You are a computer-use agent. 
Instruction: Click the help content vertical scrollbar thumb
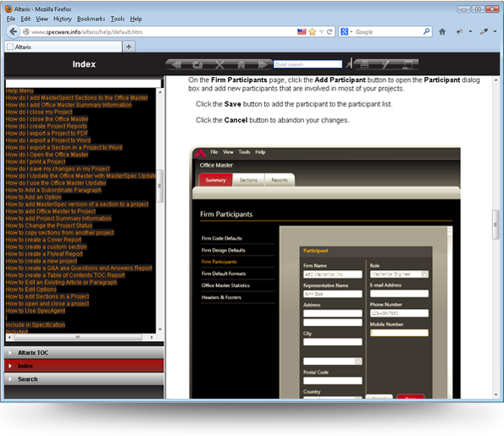pyautogui.click(x=496, y=224)
